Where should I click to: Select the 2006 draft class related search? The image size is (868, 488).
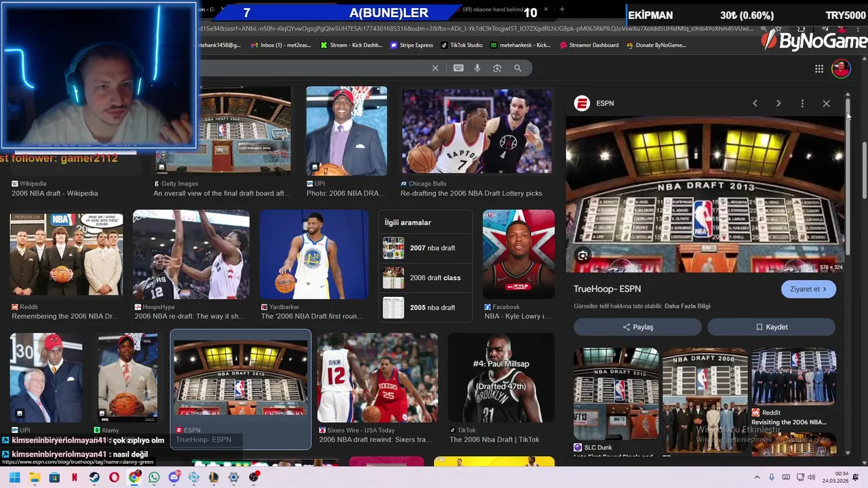coord(426,278)
